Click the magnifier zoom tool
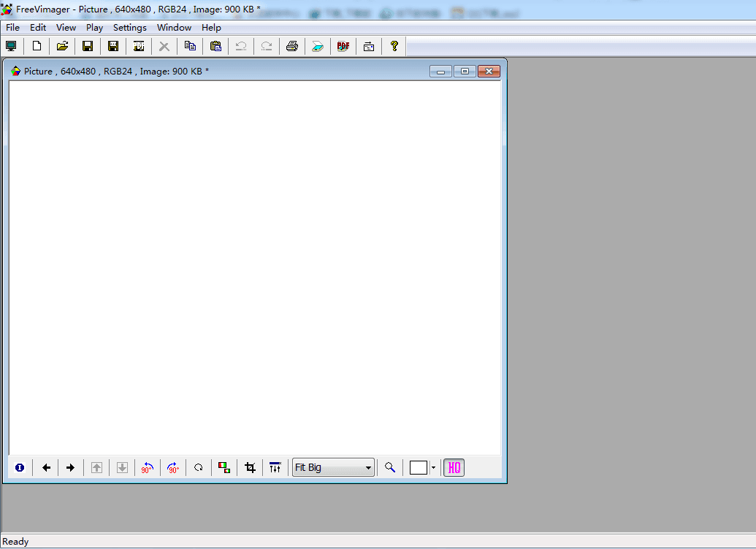Screen dimensions: 756x549 tap(390, 468)
